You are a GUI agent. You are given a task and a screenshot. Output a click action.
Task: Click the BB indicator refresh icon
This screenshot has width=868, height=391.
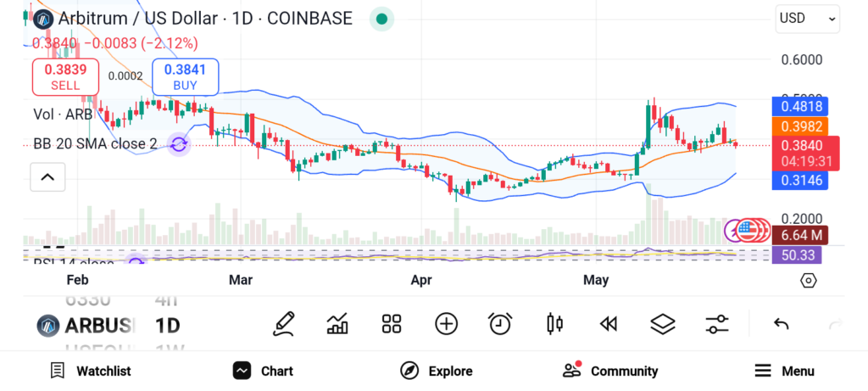click(178, 144)
